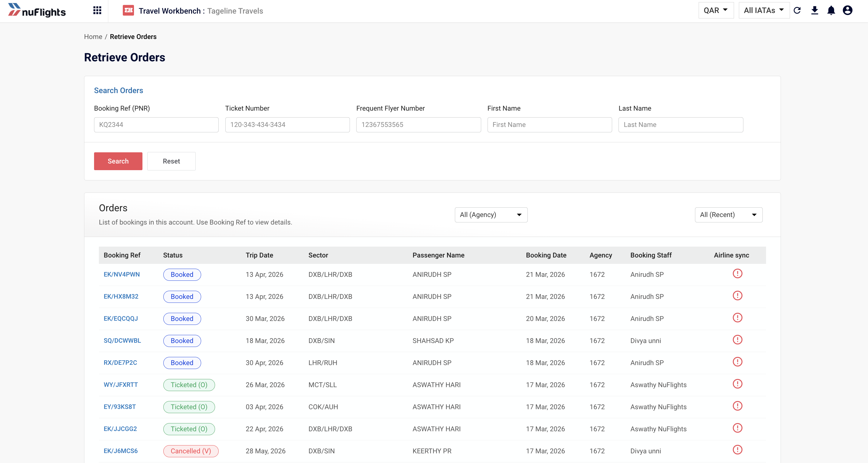
Task: Click the Booking Staff column header
Action: [x=651, y=255]
